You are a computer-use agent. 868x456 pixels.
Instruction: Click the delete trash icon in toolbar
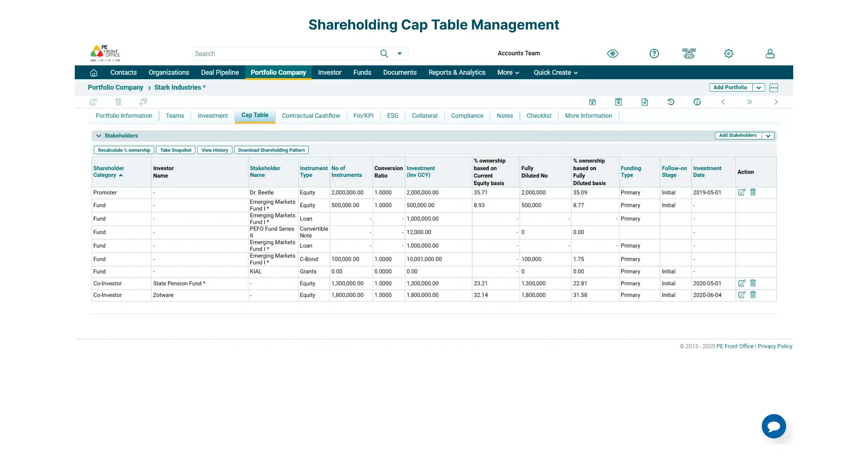coord(118,102)
